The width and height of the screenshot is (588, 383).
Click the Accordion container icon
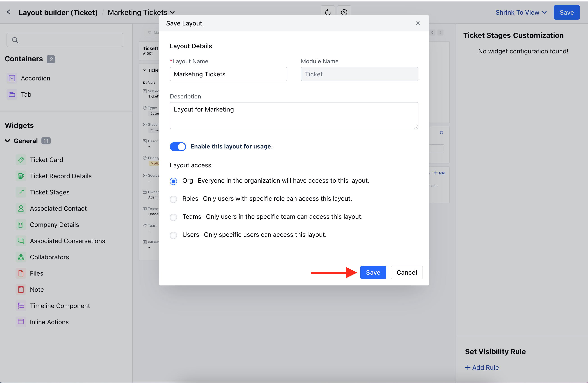pos(12,78)
